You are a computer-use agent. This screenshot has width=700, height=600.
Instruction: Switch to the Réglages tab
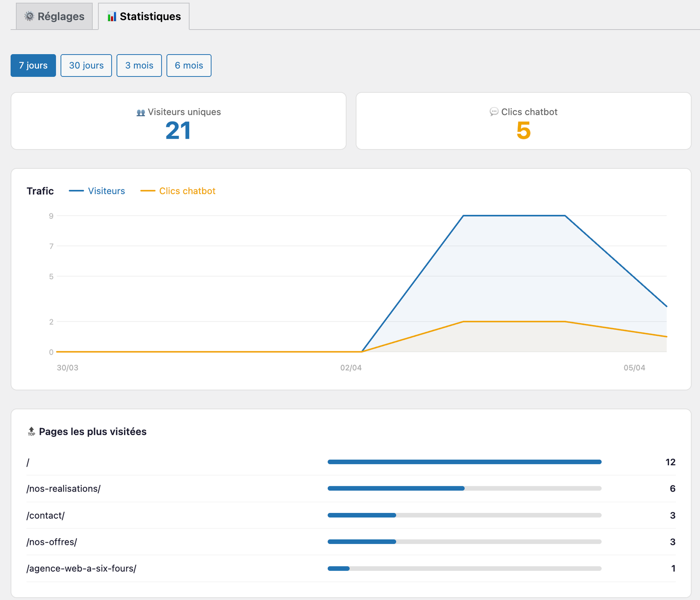[53, 16]
